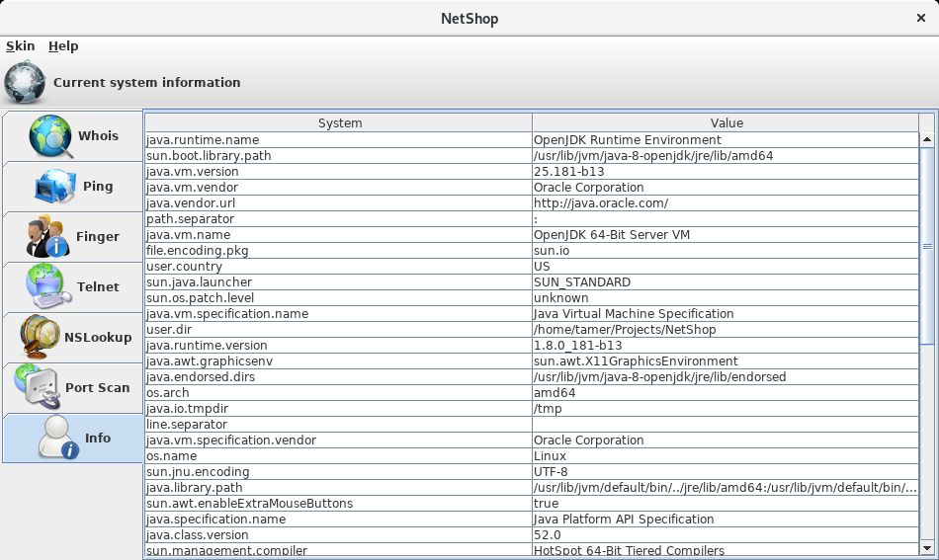The height and width of the screenshot is (560, 939).
Task: Click the java.vm.name cell
Action: coord(338,234)
